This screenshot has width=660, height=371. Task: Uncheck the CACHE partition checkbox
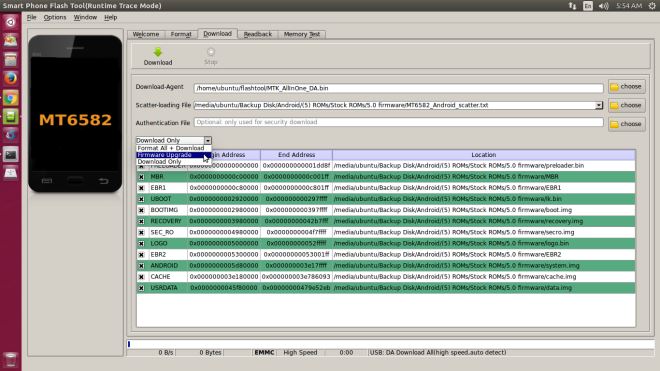(141, 277)
